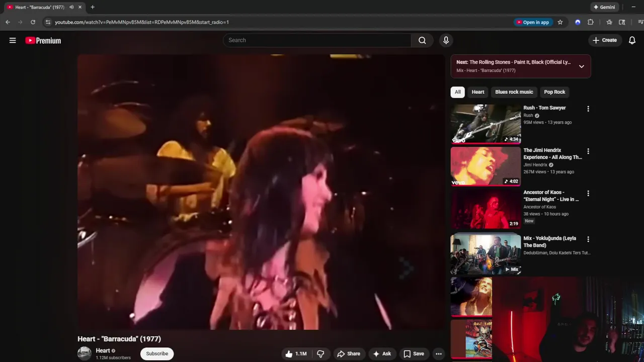Click the Ancestor of Kaos channel name

click(x=539, y=207)
